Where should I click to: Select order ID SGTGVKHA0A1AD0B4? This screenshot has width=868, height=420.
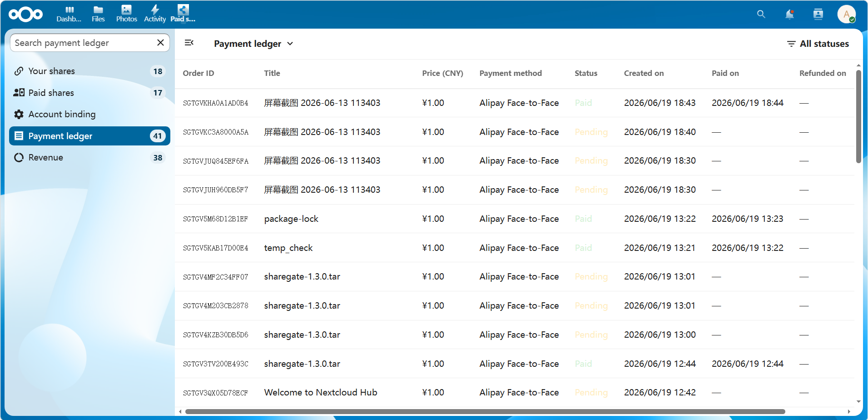tap(216, 103)
